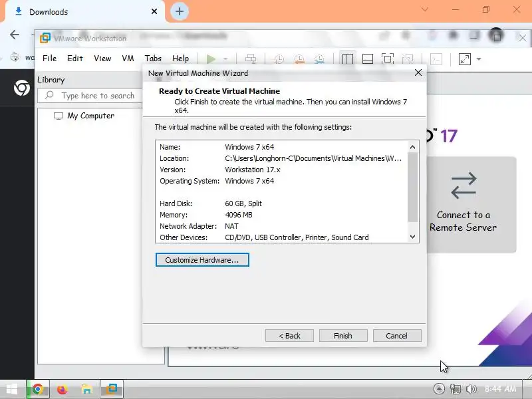Screen dimensions: 532x399
Task: Click the settings list scrollbar thumb
Action: [x=412, y=187]
